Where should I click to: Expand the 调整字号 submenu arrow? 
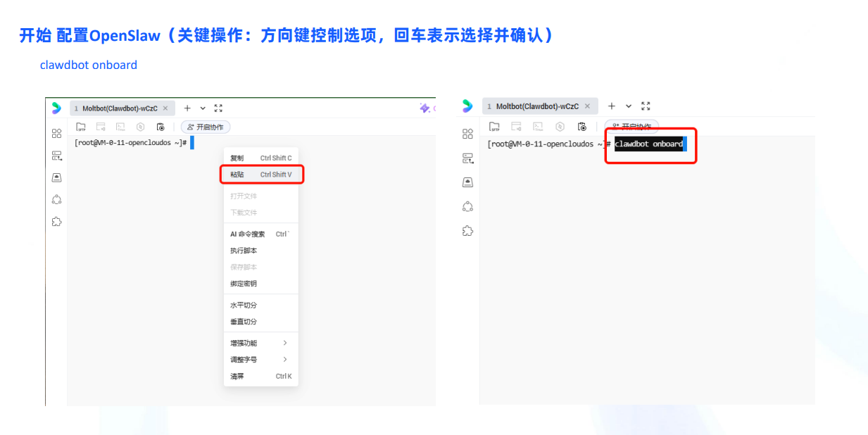[285, 359]
